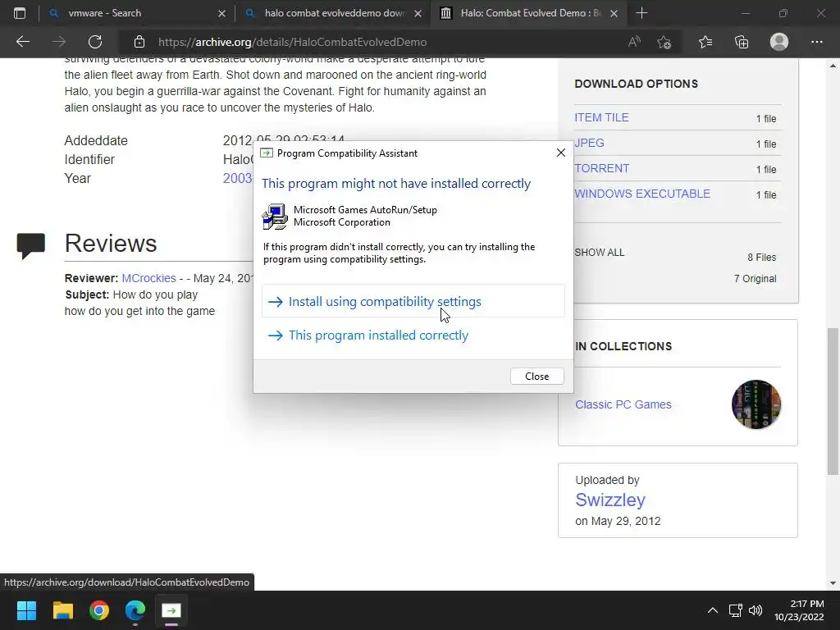Open the profile avatar menu
The width and height of the screenshot is (840, 630).
click(779, 42)
